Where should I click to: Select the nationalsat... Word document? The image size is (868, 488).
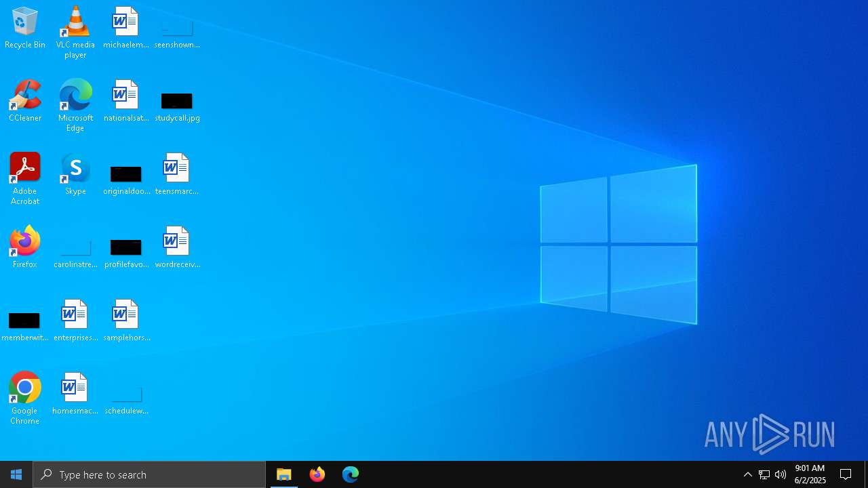126,101
